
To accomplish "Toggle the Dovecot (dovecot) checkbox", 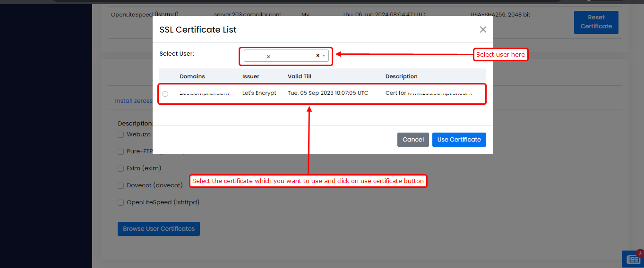I will [x=120, y=185].
